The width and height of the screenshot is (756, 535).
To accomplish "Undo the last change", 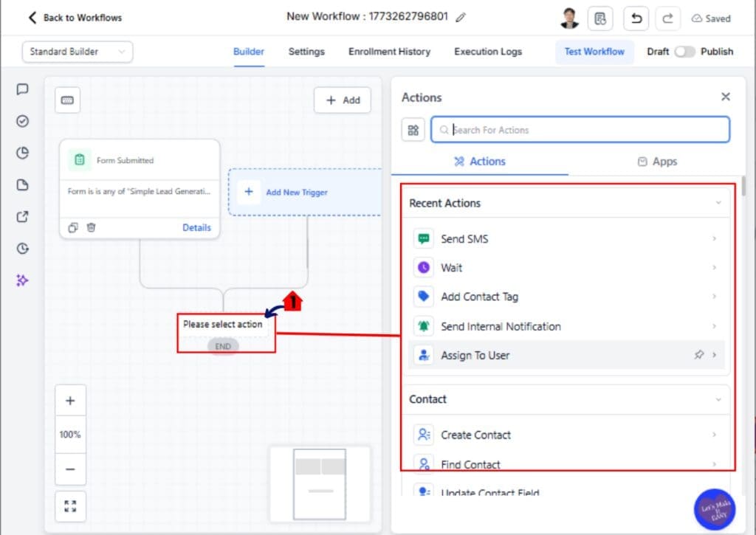I will pyautogui.click(x=636, y=18).
